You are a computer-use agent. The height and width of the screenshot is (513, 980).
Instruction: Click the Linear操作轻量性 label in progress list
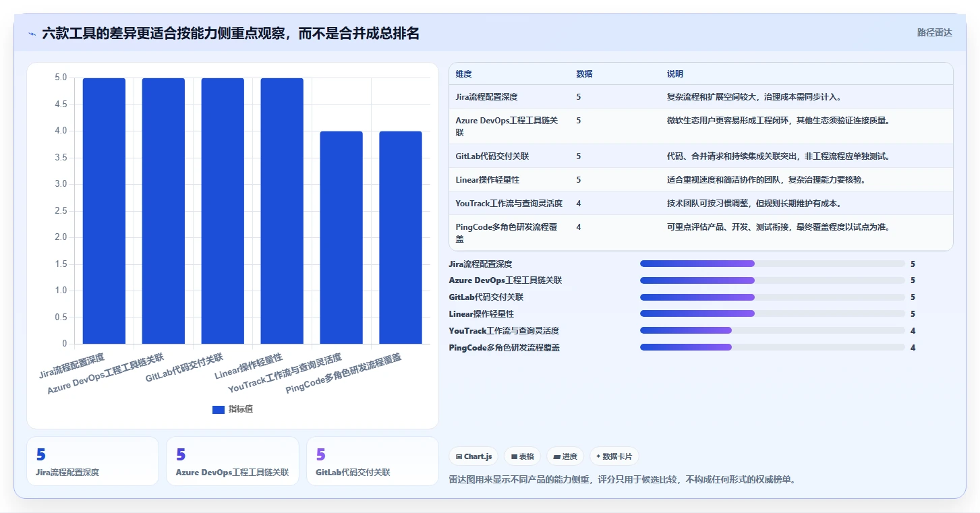[482, 313]
